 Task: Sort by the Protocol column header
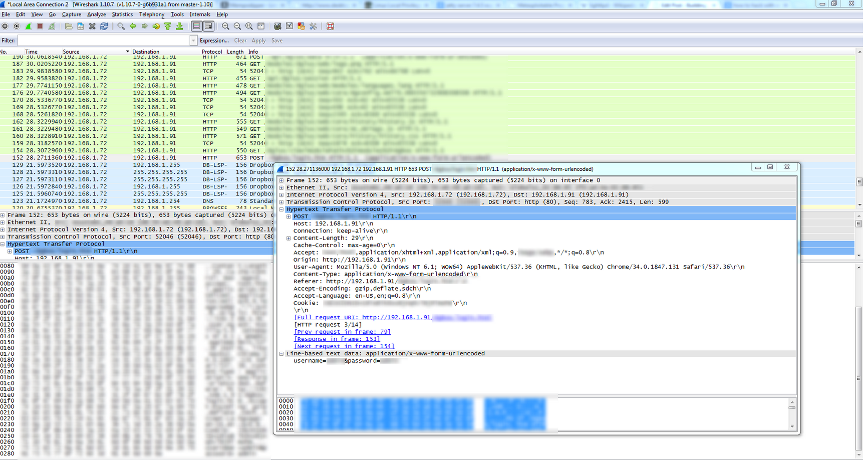212,52
